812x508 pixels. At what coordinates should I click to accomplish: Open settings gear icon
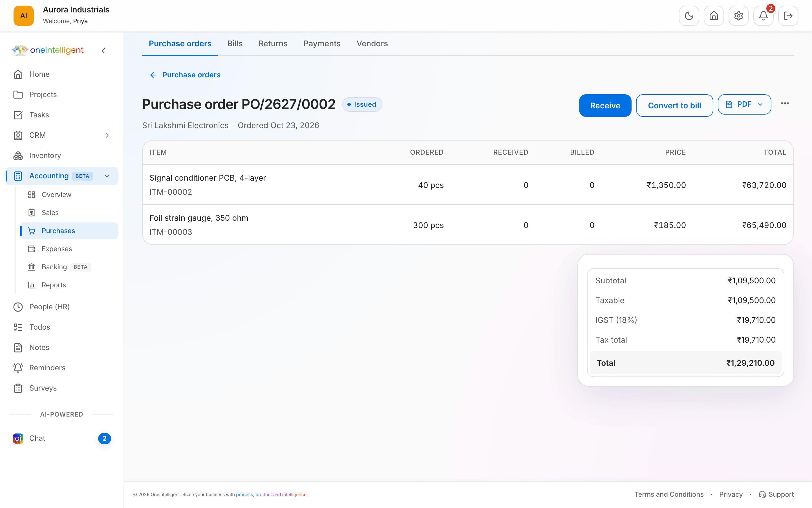738,16
